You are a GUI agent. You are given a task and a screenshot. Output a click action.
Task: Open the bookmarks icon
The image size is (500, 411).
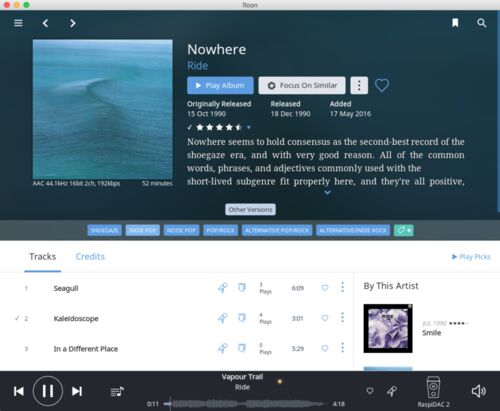point(455,23)
